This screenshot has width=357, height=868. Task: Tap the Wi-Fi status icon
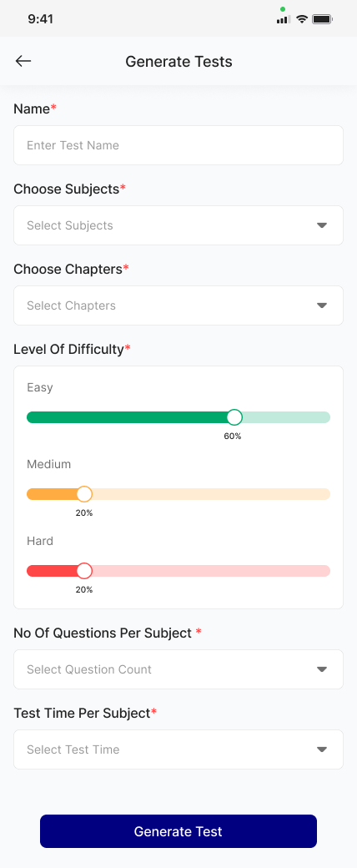[x=302, y=19]
